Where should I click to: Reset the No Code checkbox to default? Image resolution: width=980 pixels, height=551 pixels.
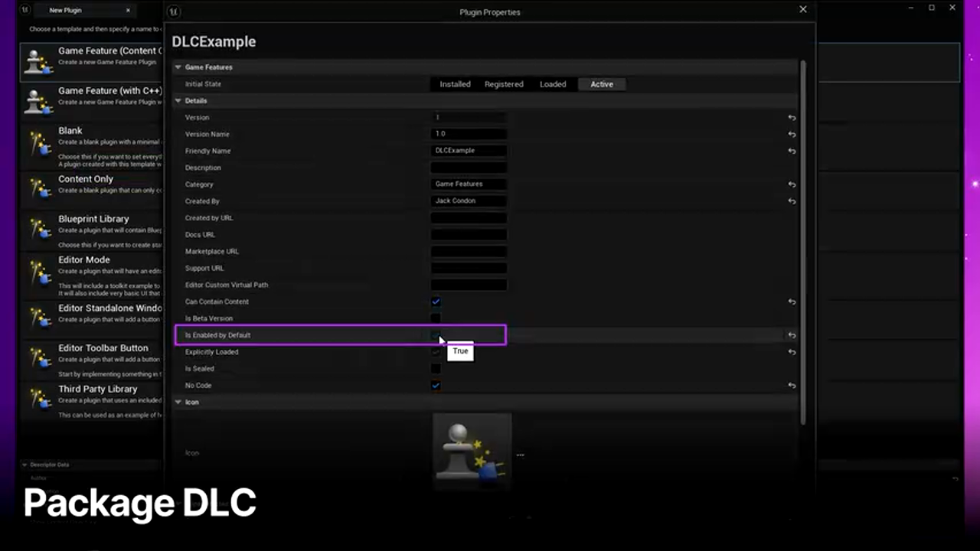pos(792,386)
